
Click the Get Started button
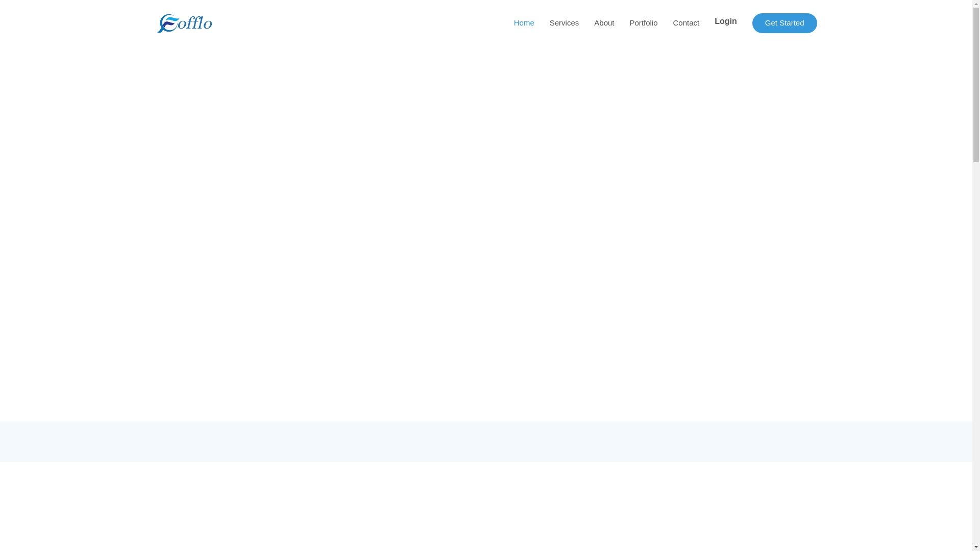(785, 23)
